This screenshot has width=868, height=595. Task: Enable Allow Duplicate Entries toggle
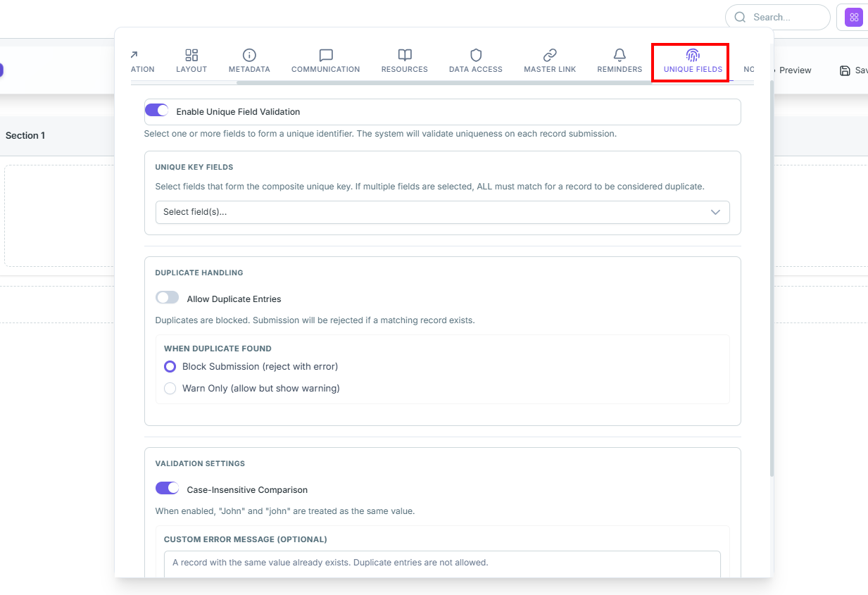tap(167, 298)
